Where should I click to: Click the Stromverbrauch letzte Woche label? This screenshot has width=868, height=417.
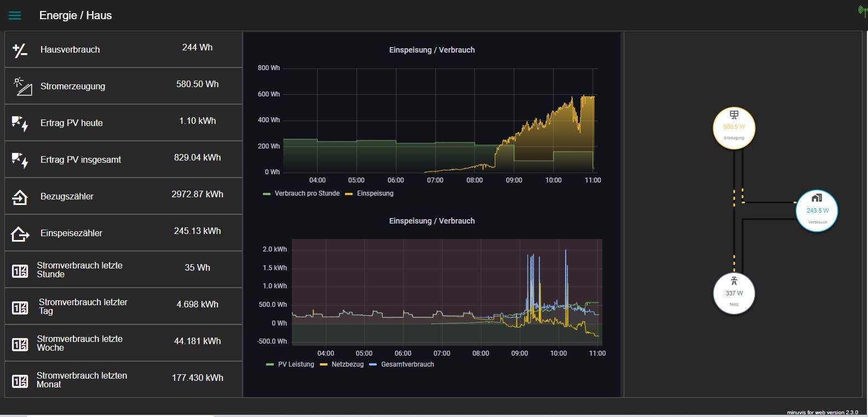point(79,343)
